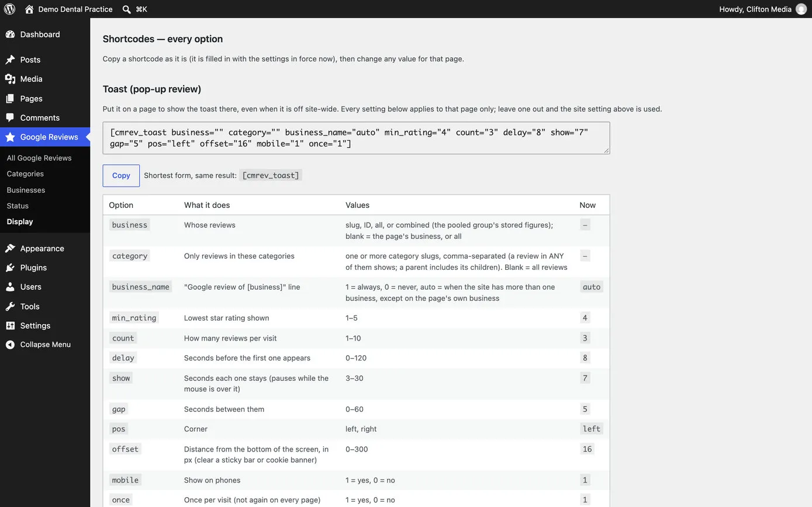Open All Google Reviews submenu
812x507 pixels.
point(39,158)
